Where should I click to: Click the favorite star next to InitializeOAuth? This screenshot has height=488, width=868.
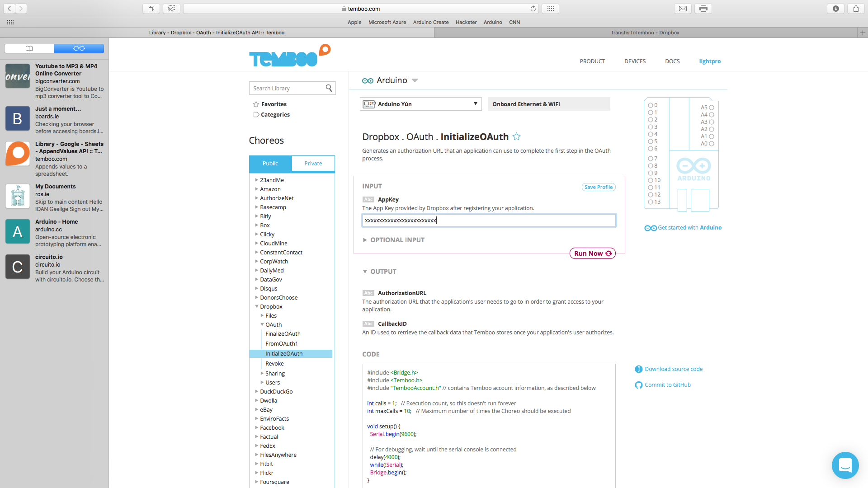(x=517, y=136)
